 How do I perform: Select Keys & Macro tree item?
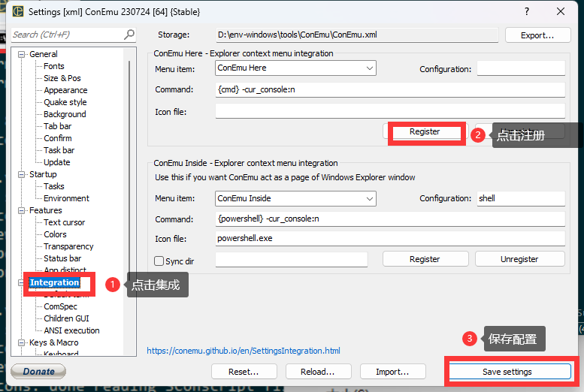[x=54, y=343]
